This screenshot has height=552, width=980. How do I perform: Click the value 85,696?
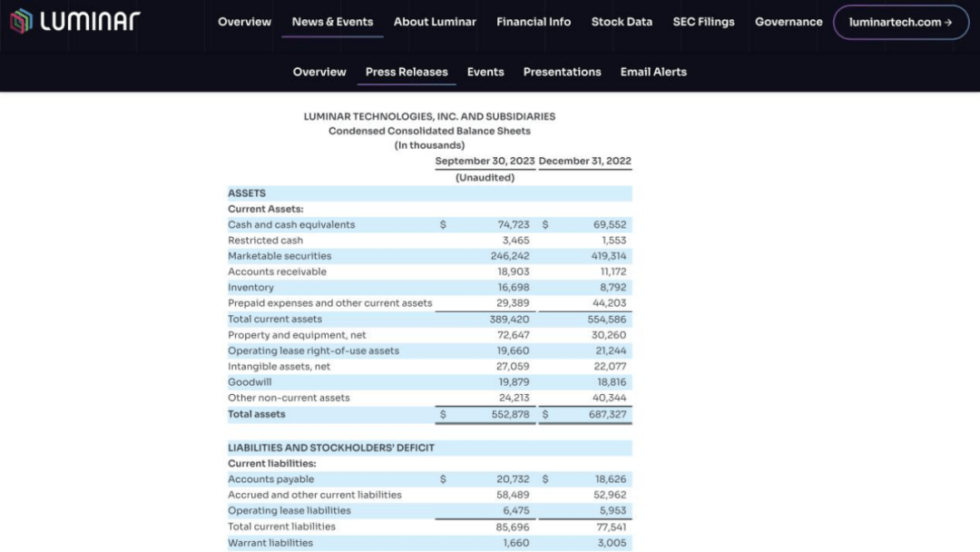(513, 527)
